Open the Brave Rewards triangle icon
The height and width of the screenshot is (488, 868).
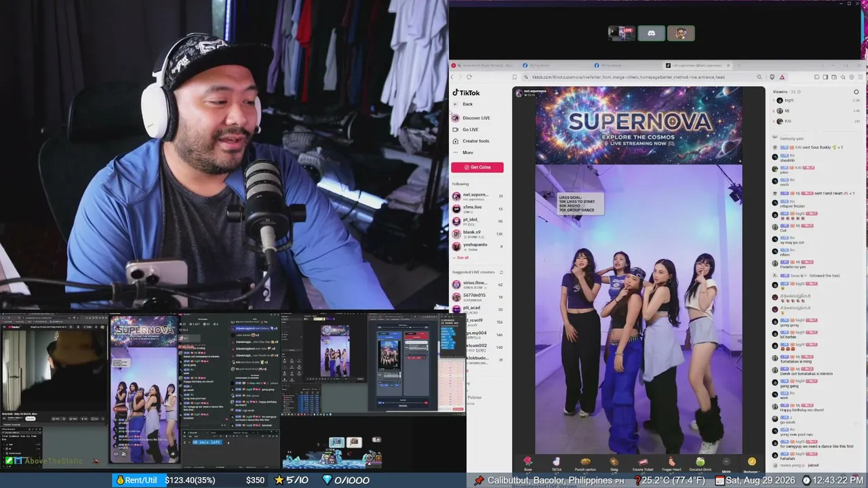click(x=782, y=77)
